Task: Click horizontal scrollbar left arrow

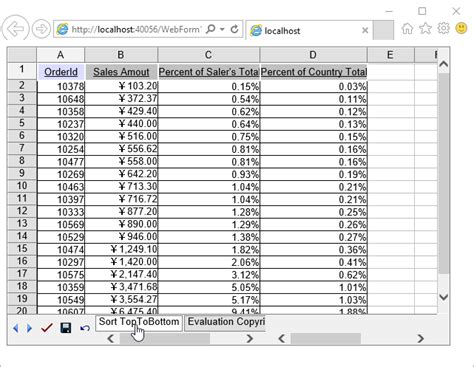Action: [282, 339]
